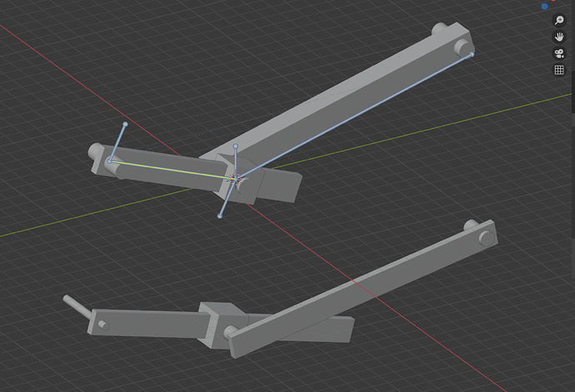Click the blue Z axis gizmo dot
Image resolution: width=575 pixels, height=392 pixels.
click(544, 6)
